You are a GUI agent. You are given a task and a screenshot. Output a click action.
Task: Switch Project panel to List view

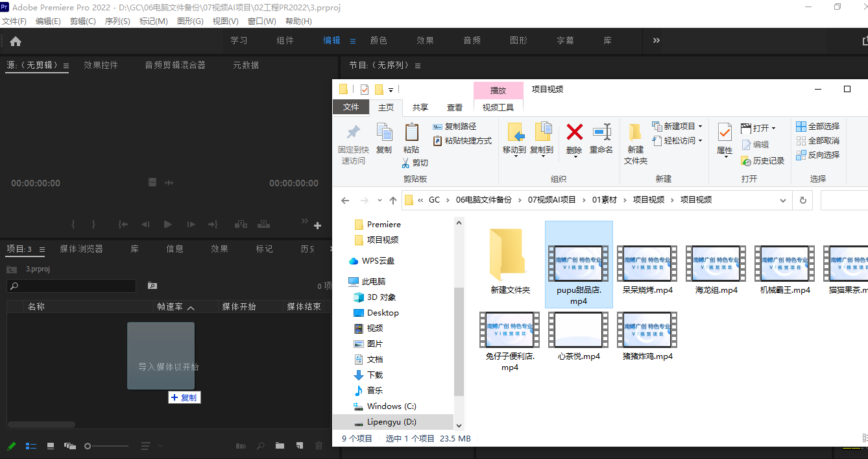[x=31, y=446]
